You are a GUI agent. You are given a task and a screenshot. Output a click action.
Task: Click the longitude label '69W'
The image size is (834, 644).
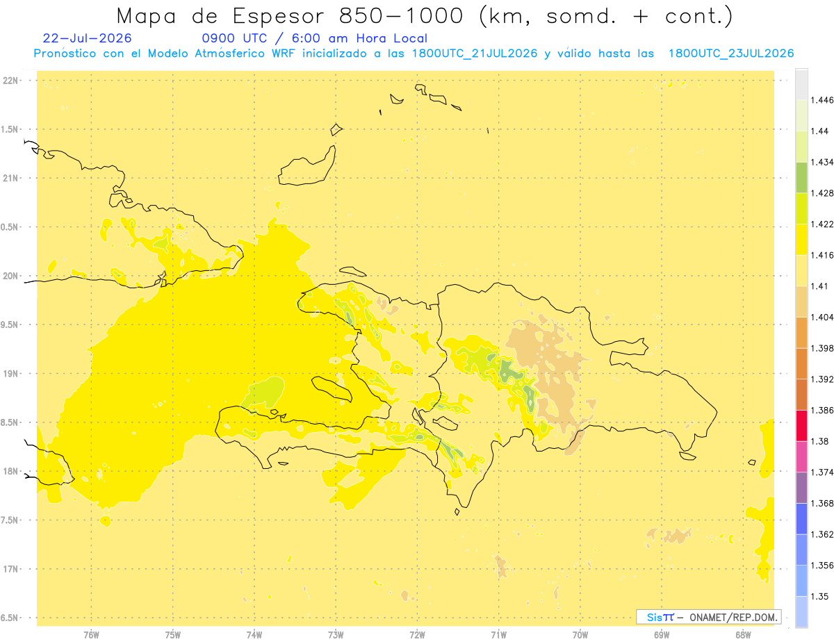coord(662,635)
